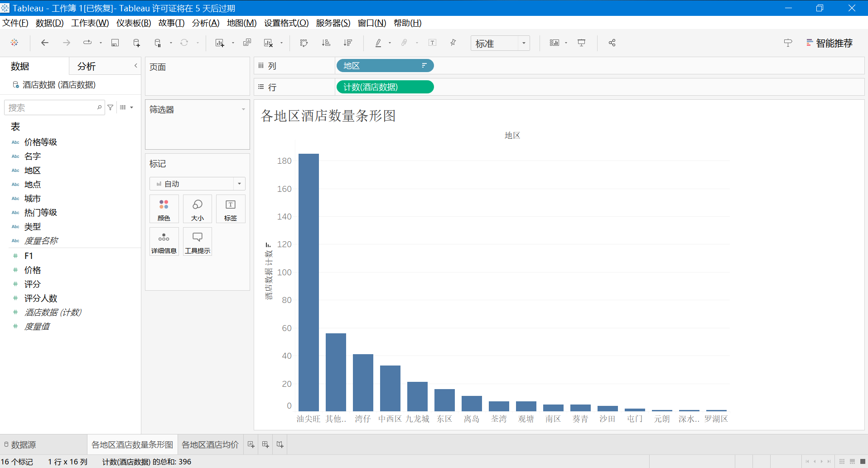Click the 计数(酒店数据) pill on rows shelf

click(385, 87)
